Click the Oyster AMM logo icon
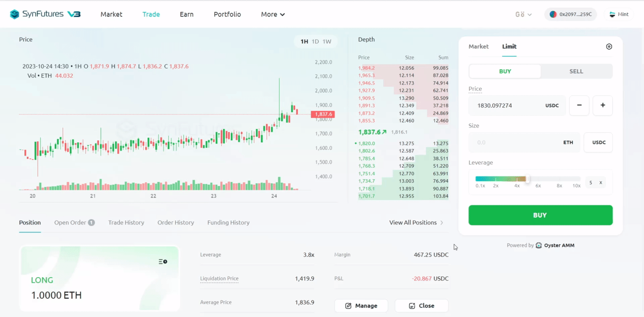Screen dimensions: 644x317 (x=538, y=245)
